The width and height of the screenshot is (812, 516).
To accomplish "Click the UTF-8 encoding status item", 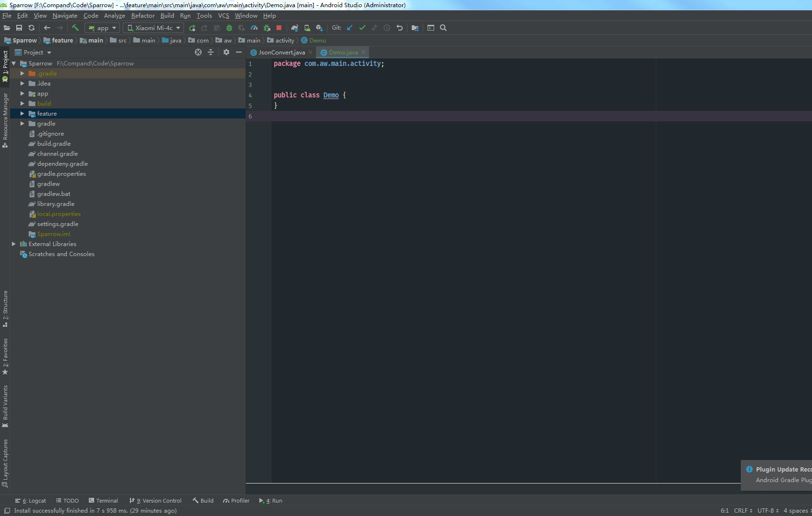I will pyautogui.click(x=768, y=511).
